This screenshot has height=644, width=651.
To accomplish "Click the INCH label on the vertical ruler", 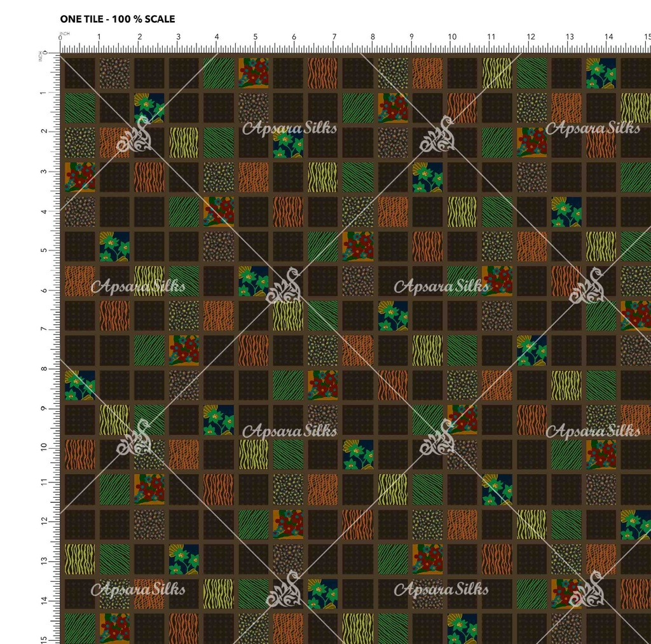I will [x=40, y=57].
